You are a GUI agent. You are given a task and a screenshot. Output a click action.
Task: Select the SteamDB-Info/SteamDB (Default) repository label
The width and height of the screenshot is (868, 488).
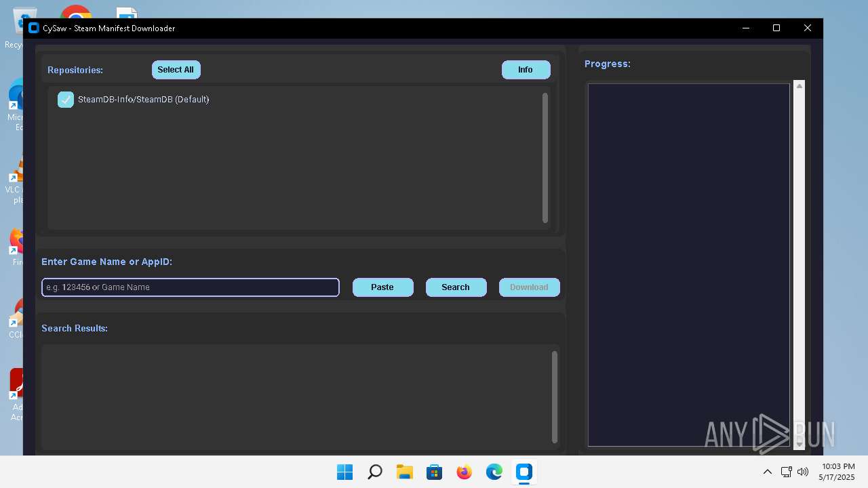tap(144, 100)
